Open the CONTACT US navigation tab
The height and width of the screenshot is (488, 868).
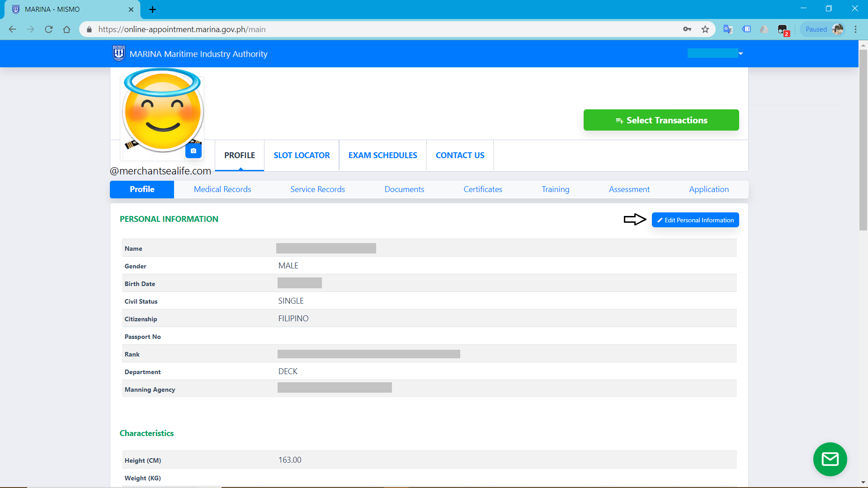coord(460,155)
